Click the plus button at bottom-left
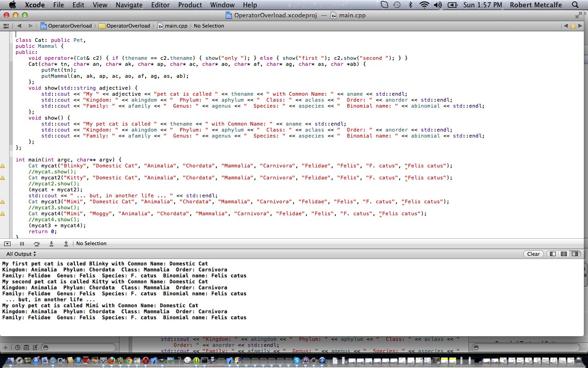The height and width of the screenshot is (368, 588). coord(5,347)
